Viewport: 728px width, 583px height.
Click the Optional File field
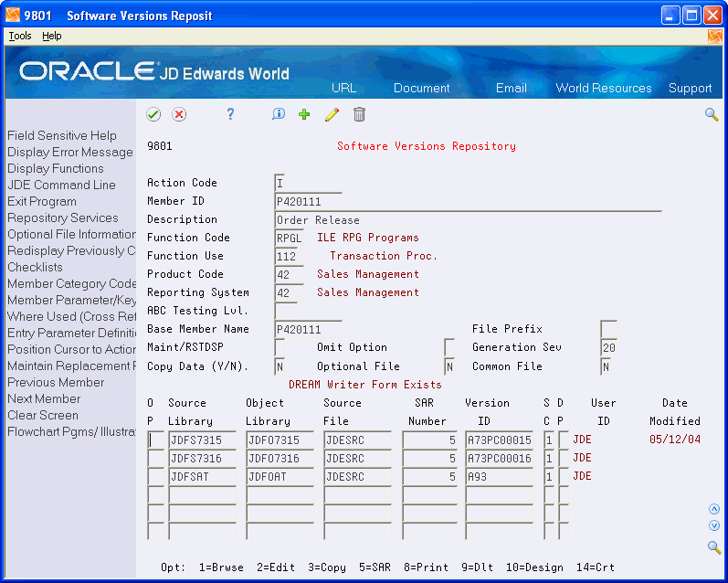pyautogui.click(x=449, y=367)
